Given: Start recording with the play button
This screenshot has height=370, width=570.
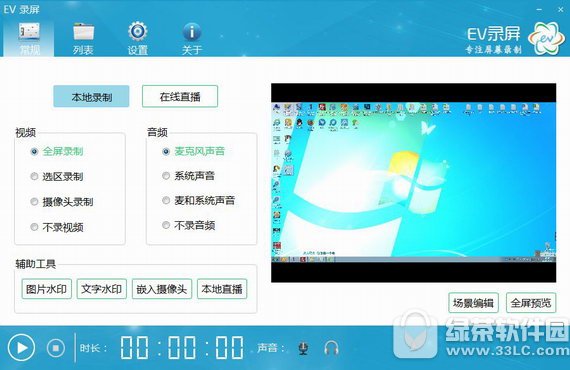Looking at the screenshot, I should 21,348.
